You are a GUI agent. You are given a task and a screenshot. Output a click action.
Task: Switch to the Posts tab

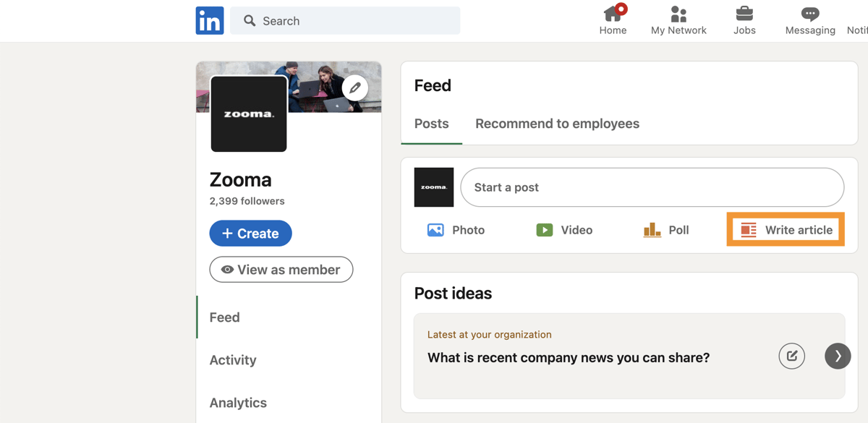431,124
